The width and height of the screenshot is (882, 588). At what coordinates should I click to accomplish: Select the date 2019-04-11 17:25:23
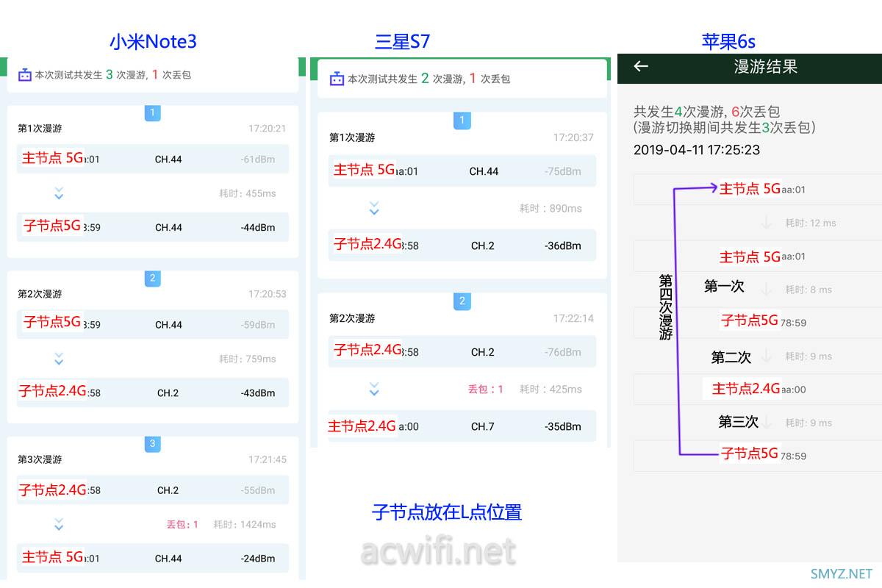pos(697,150)
